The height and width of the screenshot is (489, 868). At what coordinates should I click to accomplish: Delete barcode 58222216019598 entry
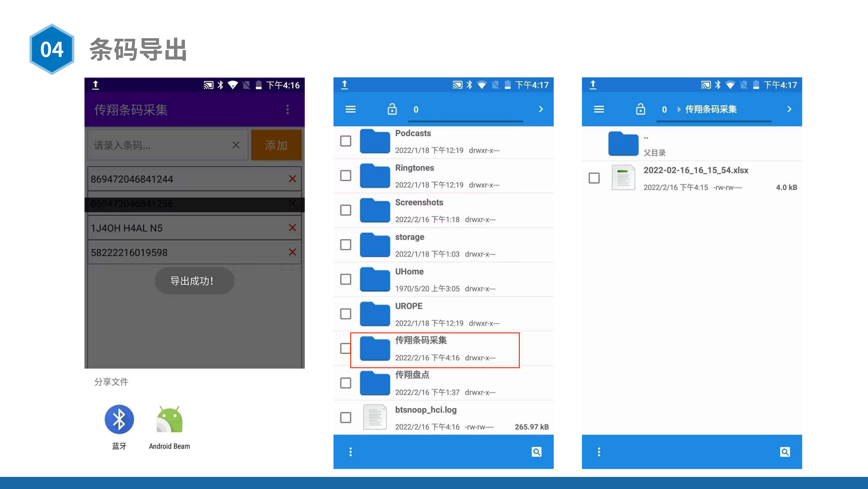pyautogui.click(x=292, y=252)
